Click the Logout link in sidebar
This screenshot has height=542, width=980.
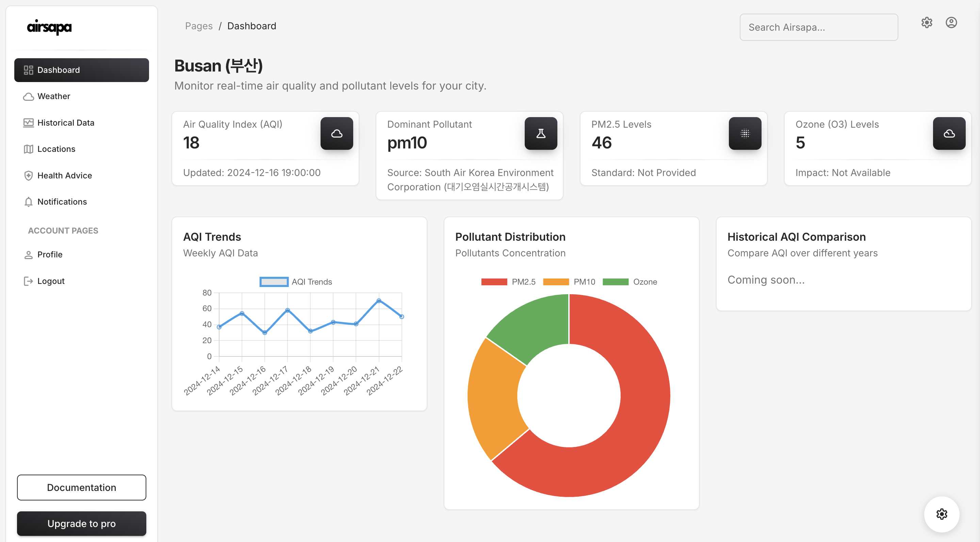pos(51,280)
